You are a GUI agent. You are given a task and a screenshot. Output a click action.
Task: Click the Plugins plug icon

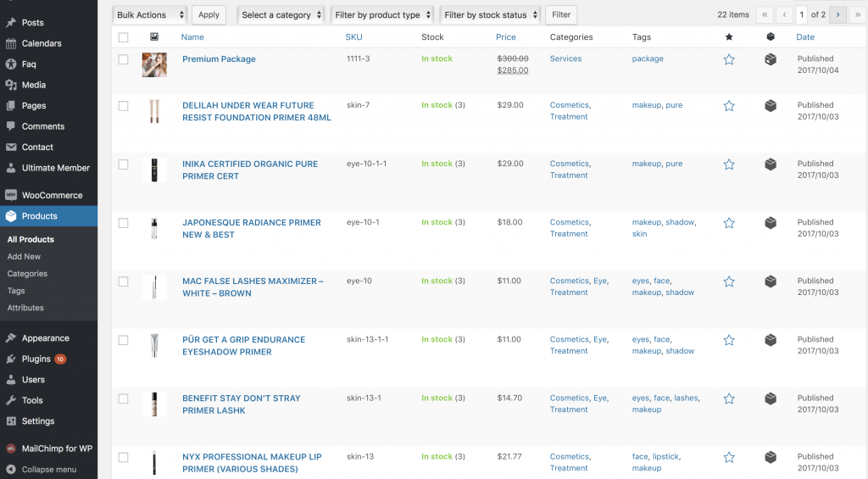coord(10,359)
